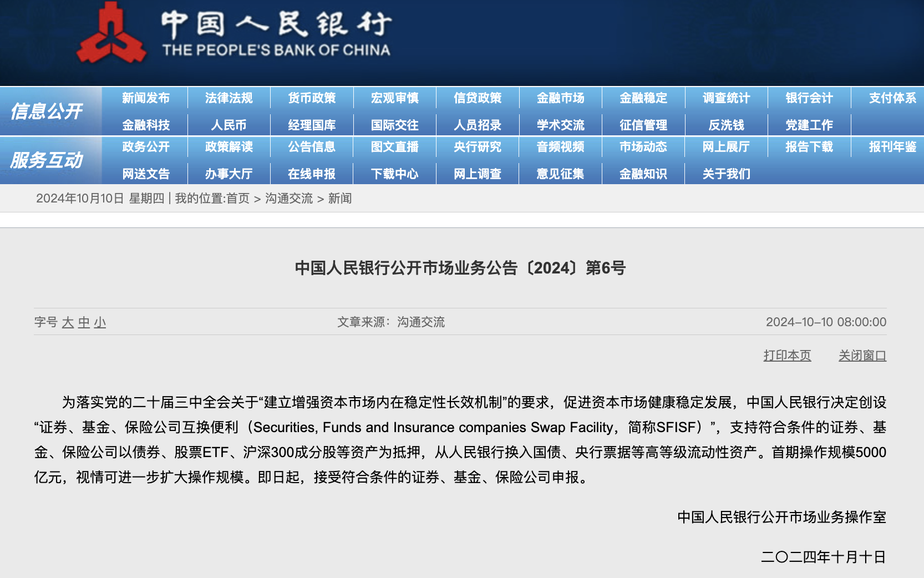Open the 货币政策 monetary policy menu

coord(312,98)
